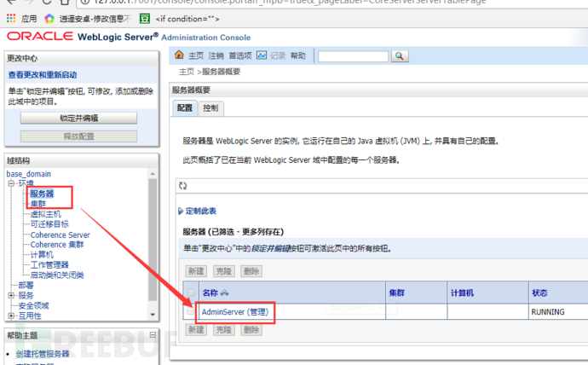Screen dimensions: 588x365
Task: Select 安全领域 in the domain tree
Action: (34, 305)
